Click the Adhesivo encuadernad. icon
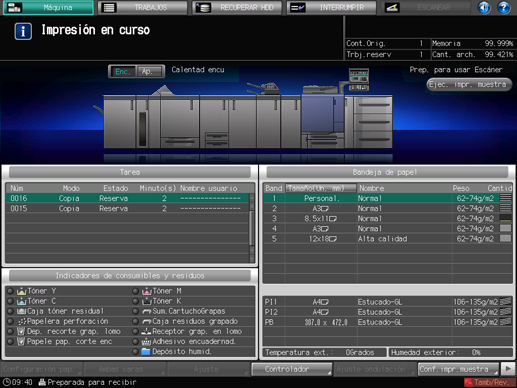Viewport: 517px width, 388px height. [x=147, y=342]
